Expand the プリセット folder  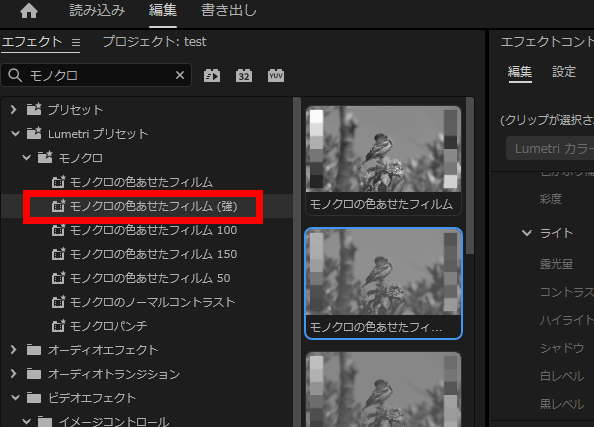click(x=14, y=109)
